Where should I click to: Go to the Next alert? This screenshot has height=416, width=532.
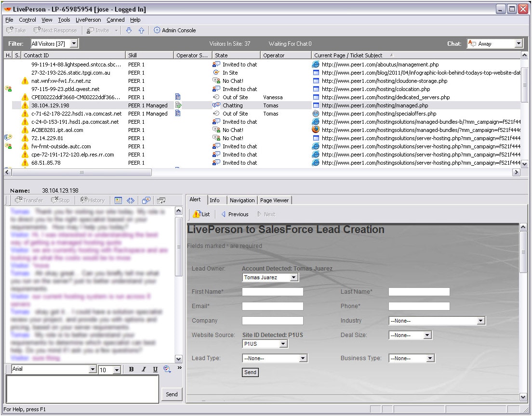pos(266,214)
